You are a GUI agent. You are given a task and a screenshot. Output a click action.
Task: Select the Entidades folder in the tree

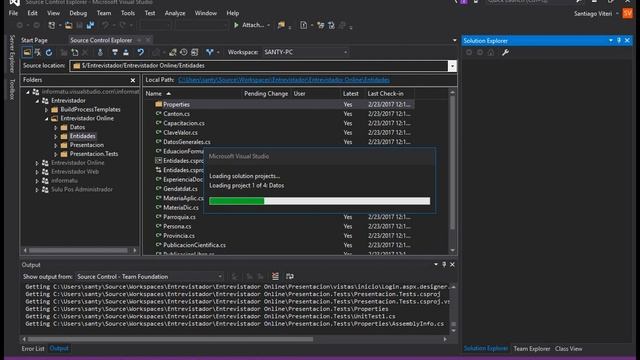click(82, 136)
